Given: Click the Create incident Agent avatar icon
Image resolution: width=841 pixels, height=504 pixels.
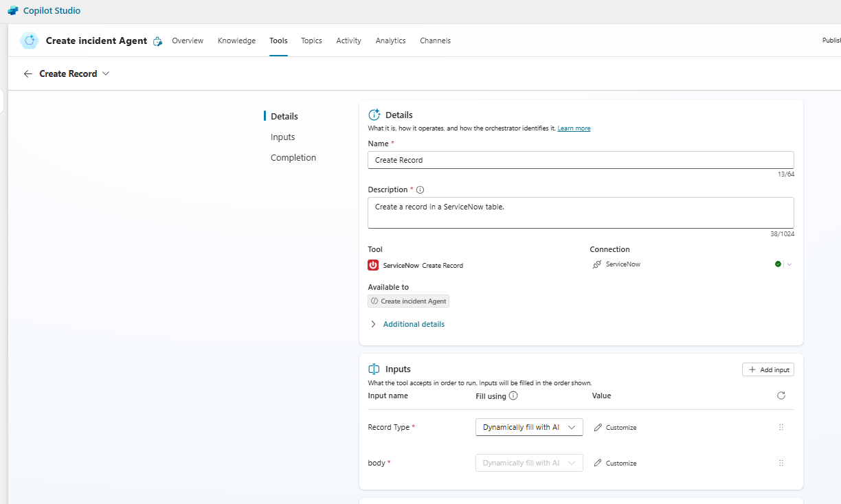Looking at the screenshot, I should coord(30,41).
